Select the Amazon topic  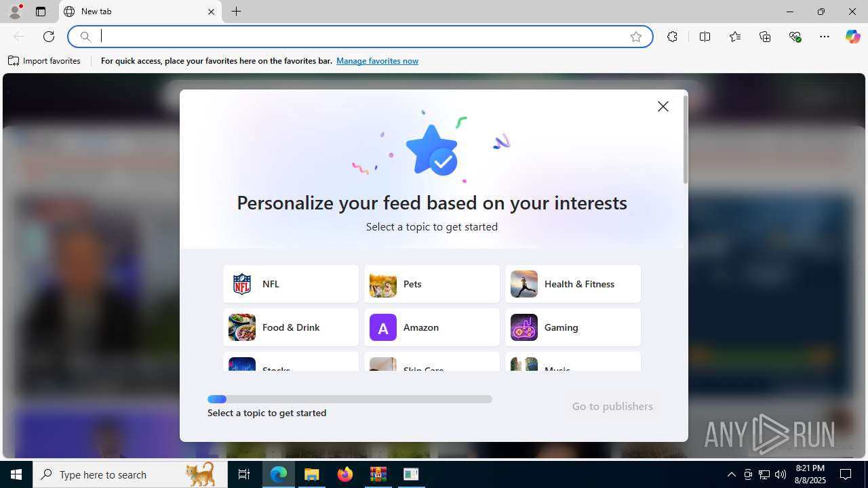click(432, 327)
